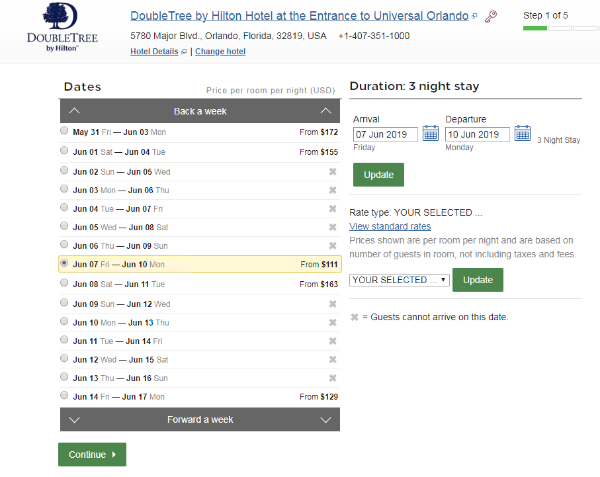Image resolution: width=600 pixels, height=477 pixels.
Task: Open the Change hotel link
Action: pos(220,51)
